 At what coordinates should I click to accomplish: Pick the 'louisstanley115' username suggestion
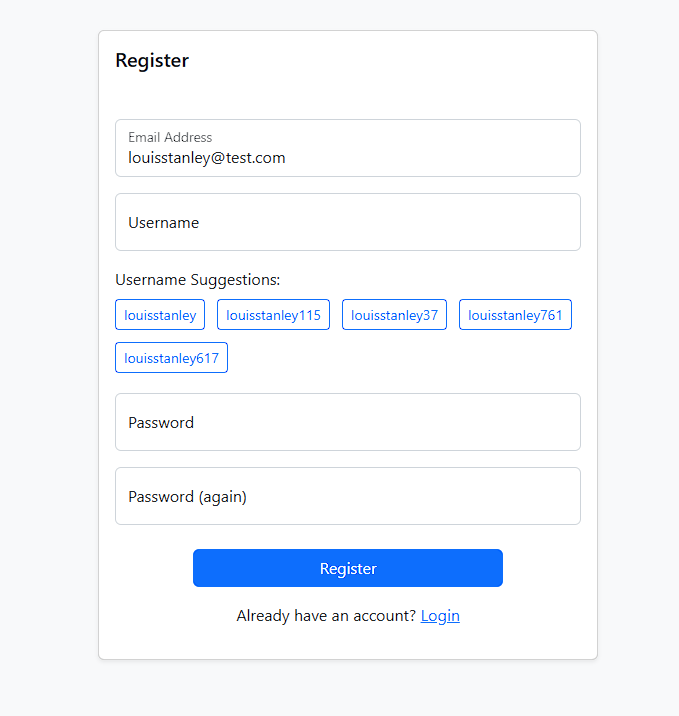click(x=273, y=315)
